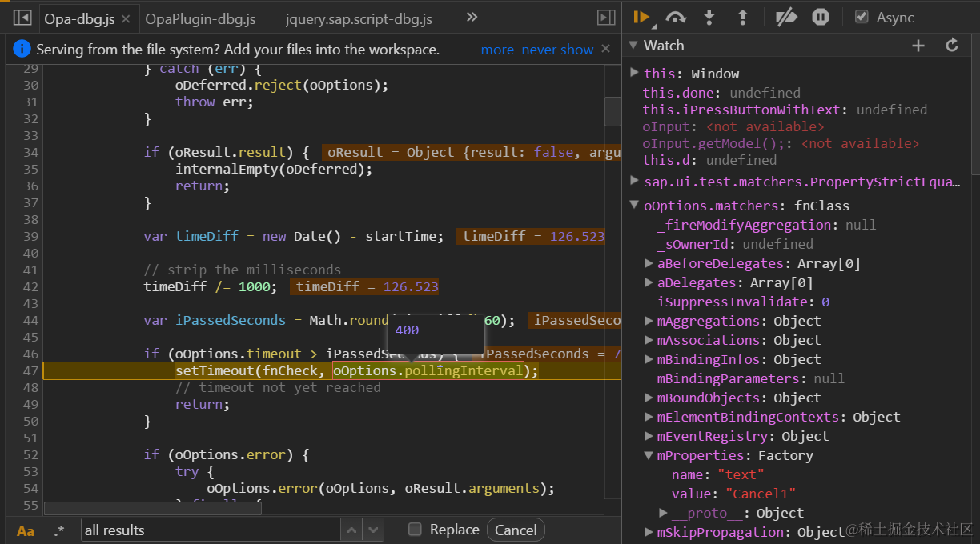Refresh the watch expressions
This screenshot has width=980, height=544.
952,46
